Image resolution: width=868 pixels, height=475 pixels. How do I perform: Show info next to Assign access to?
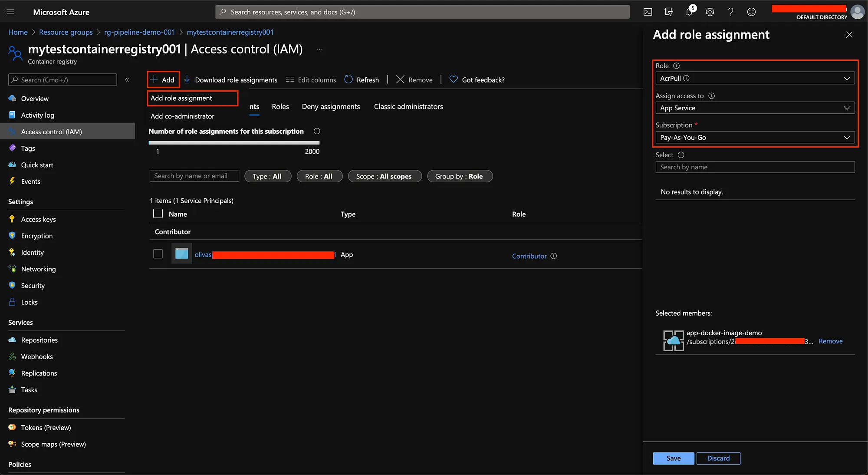711,96
